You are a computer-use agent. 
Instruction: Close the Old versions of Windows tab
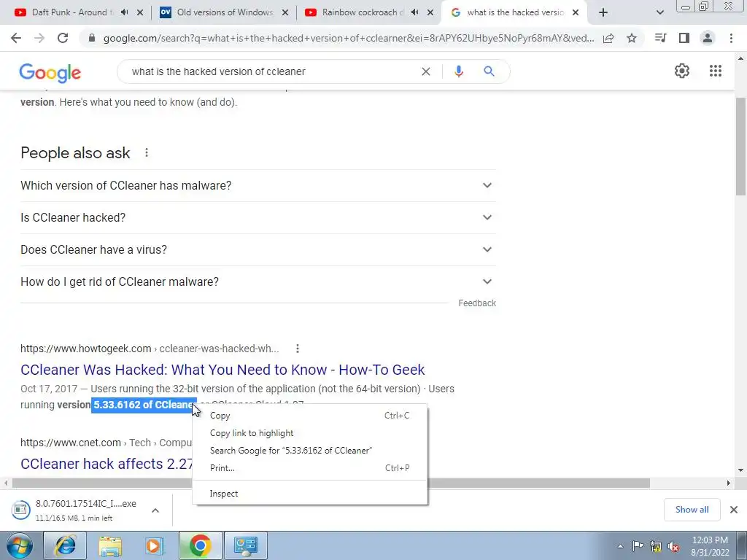coord(285,13)
